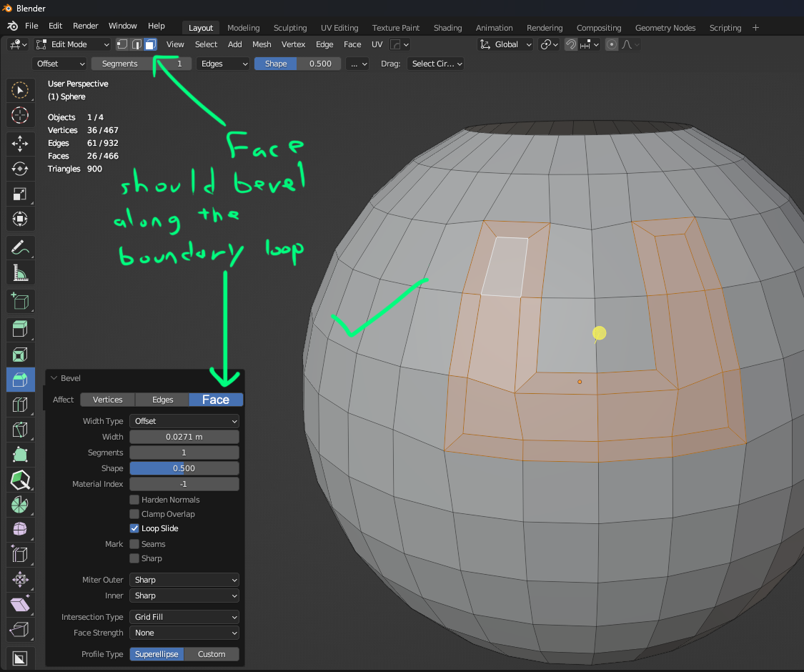Image resolution: width=804 pixels, height=672 pixels.
Task: Activate the Scale tool
Action: point(20,194)
